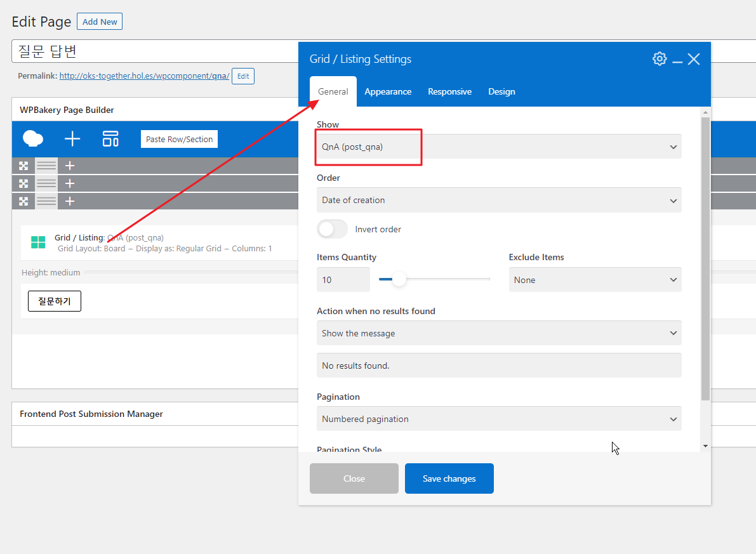Screen dimensions: 756x554
Task: Click the Add New button
Action: pyautogui.click(x=100, y=22)
